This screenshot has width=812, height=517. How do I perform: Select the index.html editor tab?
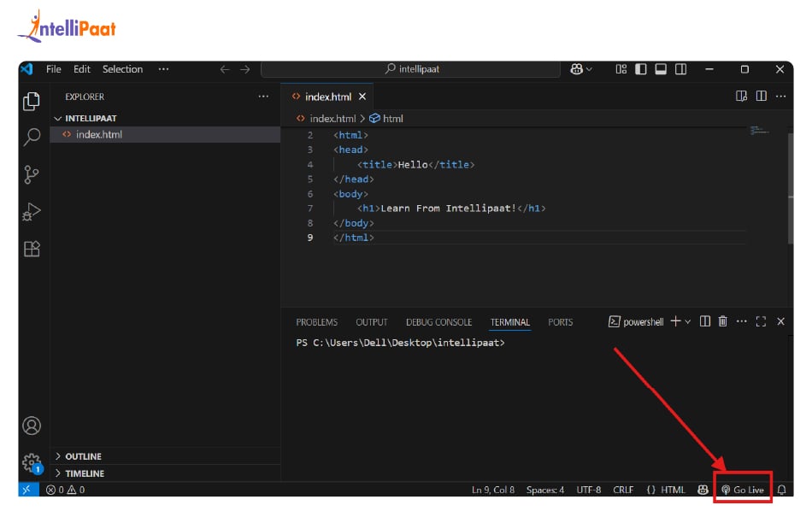(327, 97)
